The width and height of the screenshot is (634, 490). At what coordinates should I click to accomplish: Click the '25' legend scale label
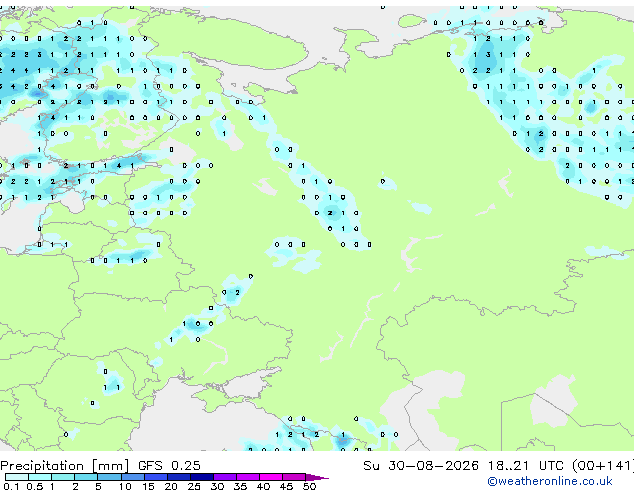click(x=194, y=486)
